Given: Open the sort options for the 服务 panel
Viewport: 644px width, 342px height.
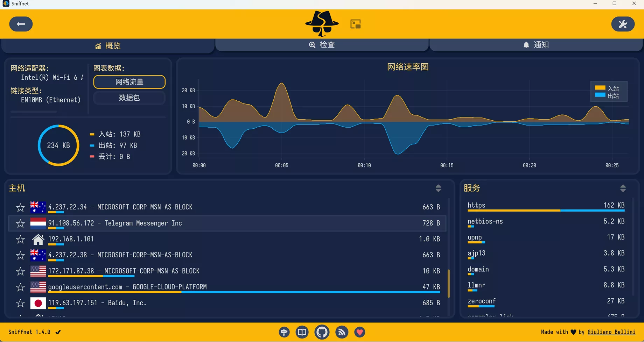Looking at the screenshot, I should 623,188.
